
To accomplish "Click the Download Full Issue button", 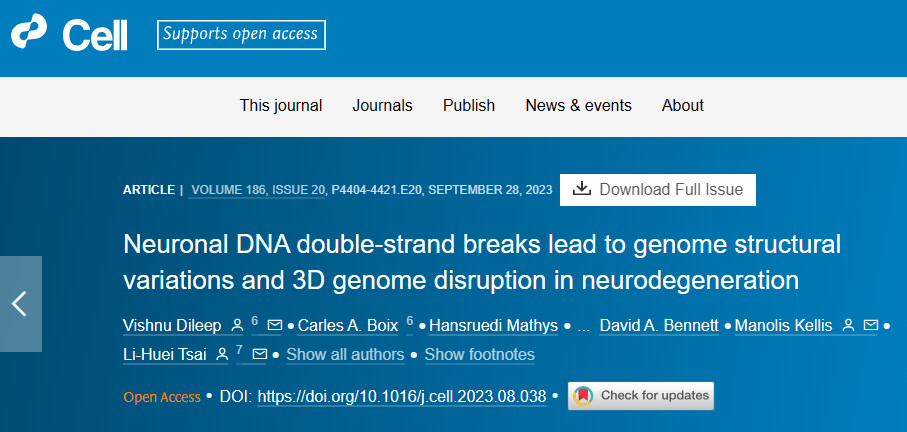I will click(x=658, y=189).
